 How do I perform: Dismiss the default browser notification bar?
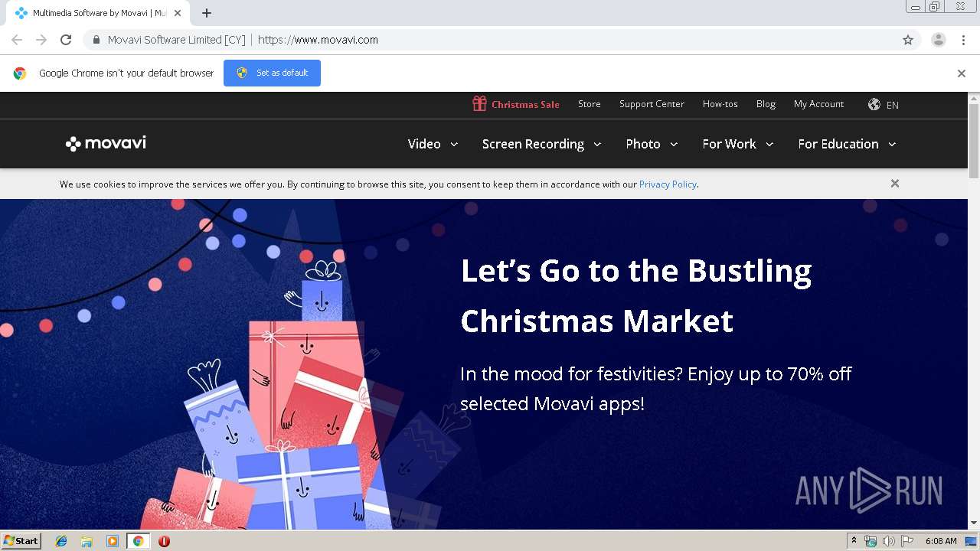pos(962,73)
